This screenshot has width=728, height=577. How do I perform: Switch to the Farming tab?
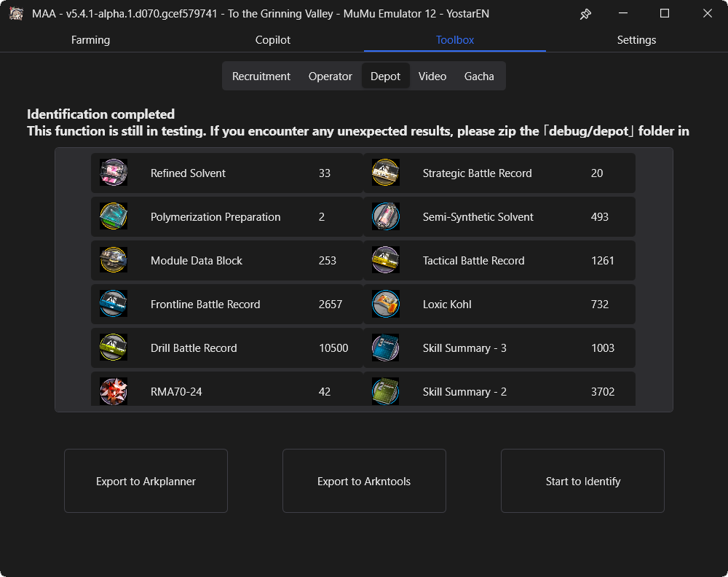click(90, 40)
